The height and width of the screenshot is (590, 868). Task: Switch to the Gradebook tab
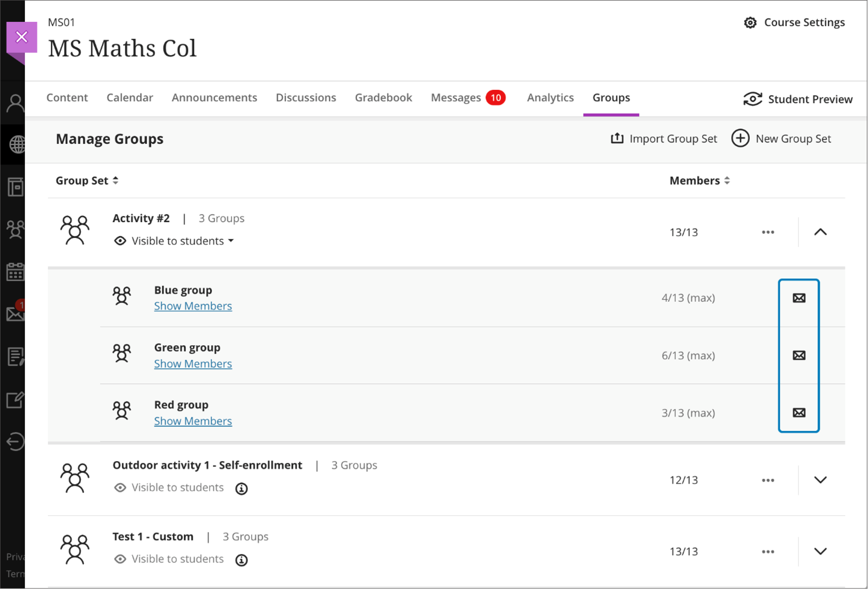383,98
